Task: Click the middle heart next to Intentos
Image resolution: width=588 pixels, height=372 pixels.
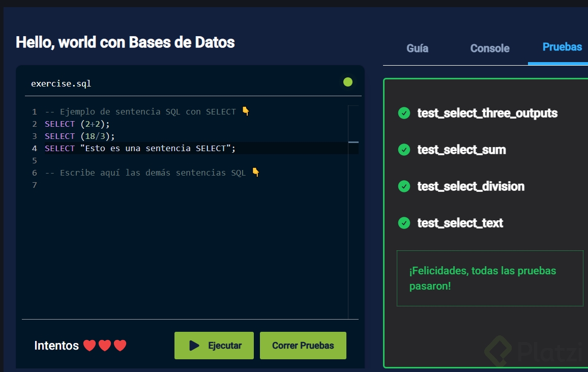Action: (105, 346)
